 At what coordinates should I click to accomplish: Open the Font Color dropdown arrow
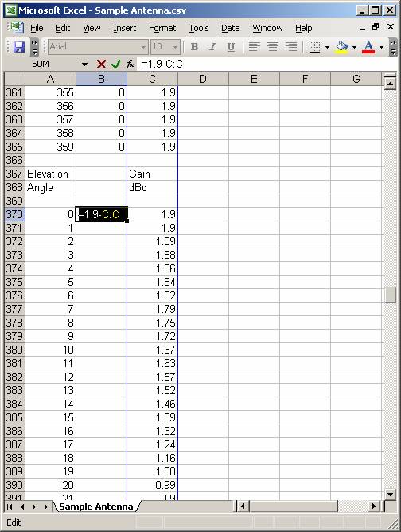(x=381, y=47)
